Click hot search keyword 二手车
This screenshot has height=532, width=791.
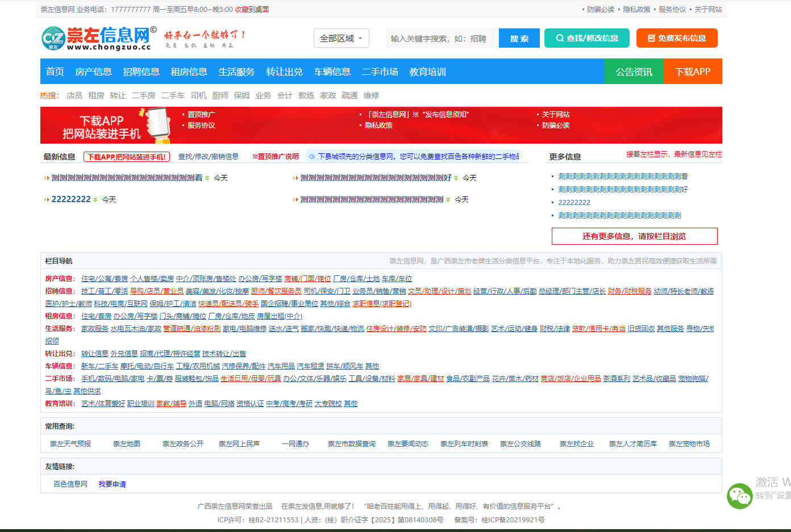pos(173,95)
